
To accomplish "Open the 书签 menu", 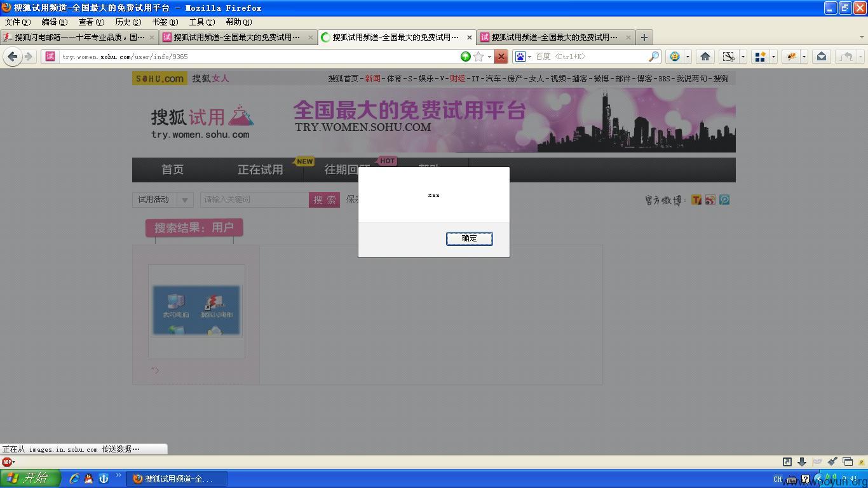I will [165, 22].
